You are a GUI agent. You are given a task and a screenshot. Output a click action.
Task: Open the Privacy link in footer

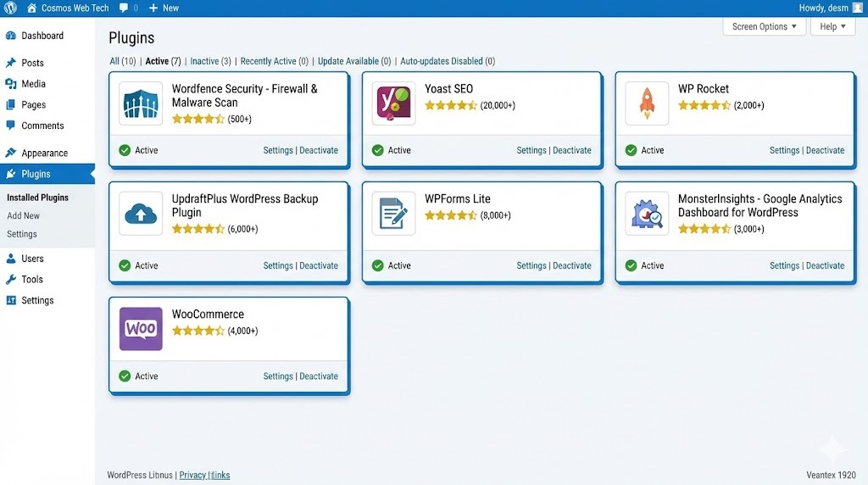click(192, 475)
